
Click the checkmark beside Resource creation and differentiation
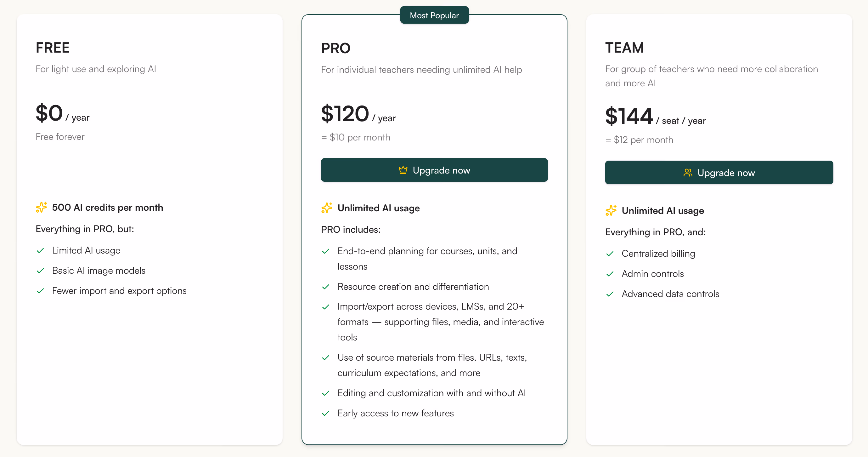point(325,287)
